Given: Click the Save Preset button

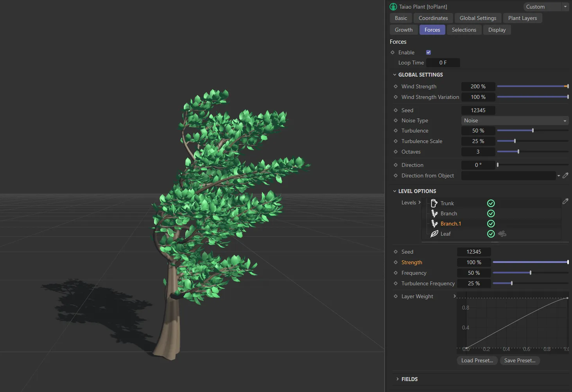Looking at the screenshot, I should pos(520,360).
